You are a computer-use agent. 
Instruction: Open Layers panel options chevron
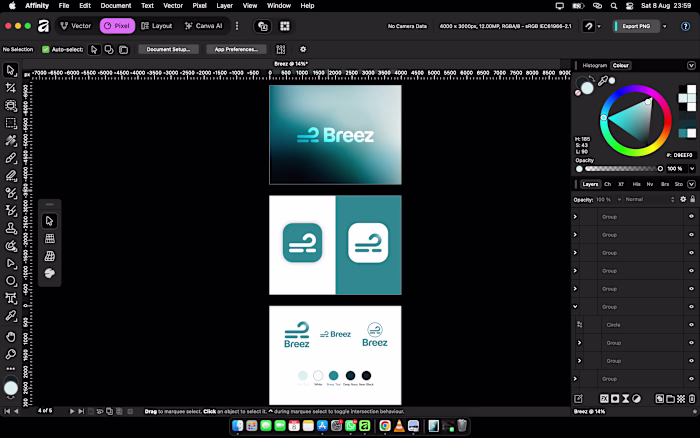point(691,184)
